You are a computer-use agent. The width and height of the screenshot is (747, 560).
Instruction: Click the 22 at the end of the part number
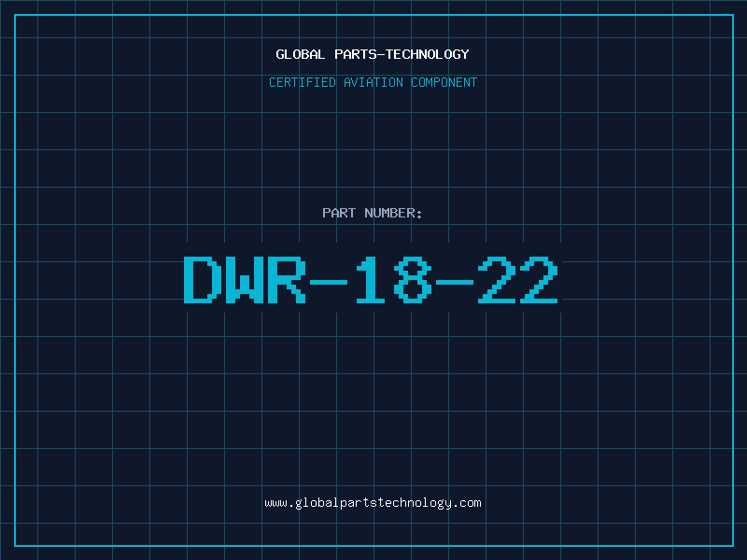(517, 280)
